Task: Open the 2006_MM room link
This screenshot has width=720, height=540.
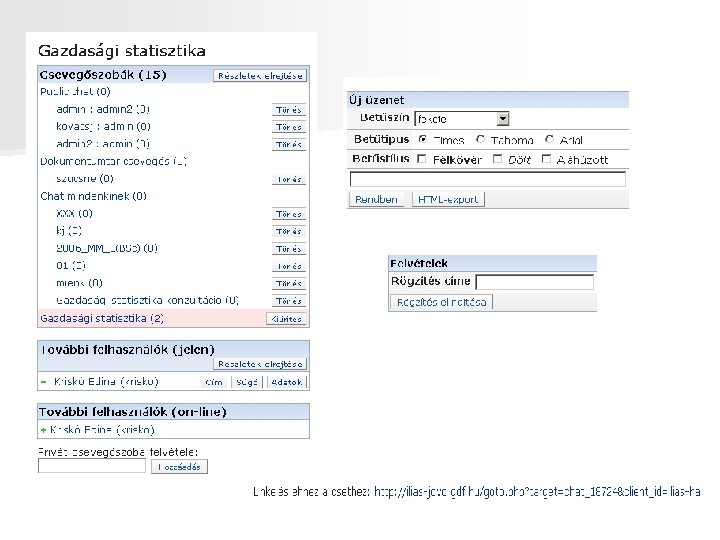Action: 107,248
